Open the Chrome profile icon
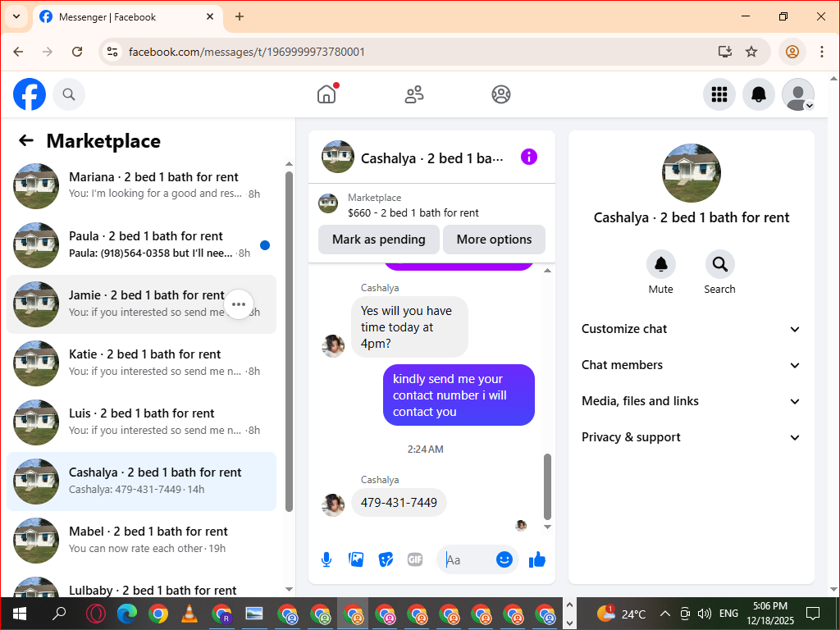This screenshot has width=840, height=630. pos(792,52)
